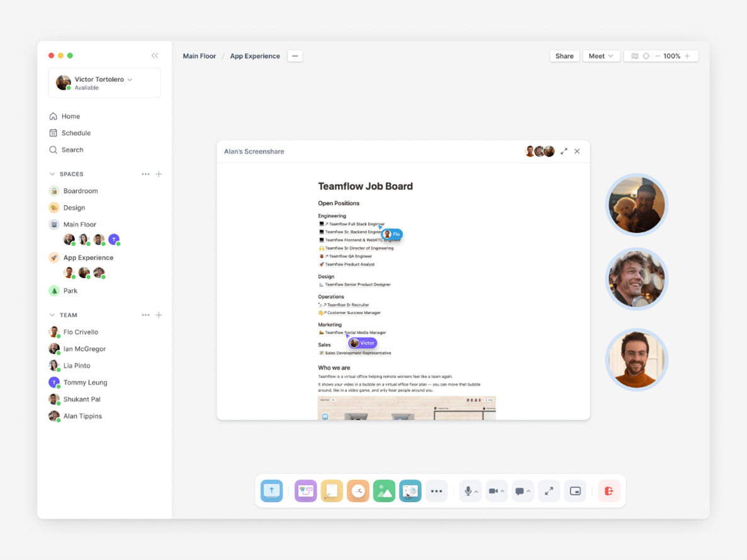Open the Victor Tortolero status dropdown
The width and height of the screenshot is (747, 560).
[104, 83]
